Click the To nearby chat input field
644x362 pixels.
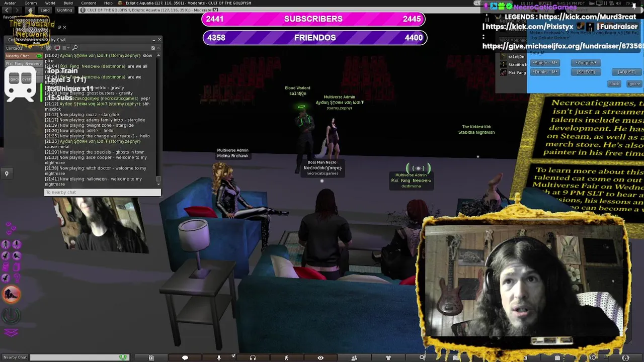(102, 192)
